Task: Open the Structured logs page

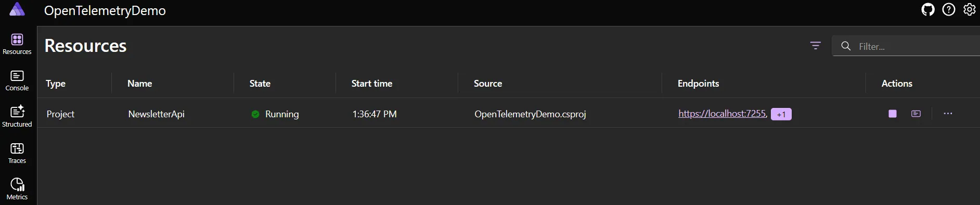Action: click(x=17, y=117)
